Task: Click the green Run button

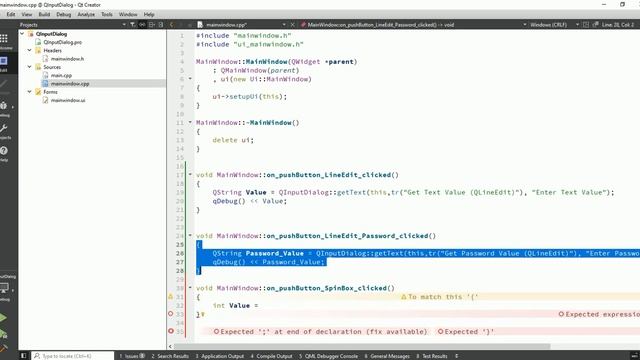Action: click(3, 318)
